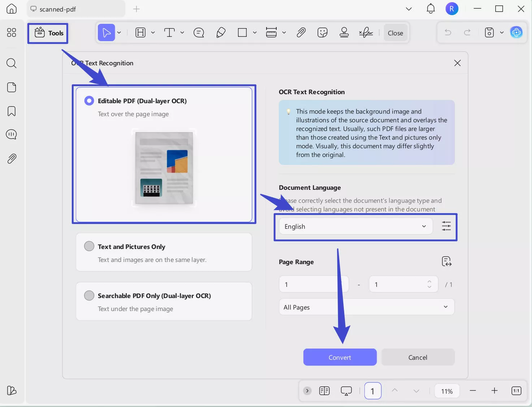
Task: Step up the ending page number
Action: [429, 281]
